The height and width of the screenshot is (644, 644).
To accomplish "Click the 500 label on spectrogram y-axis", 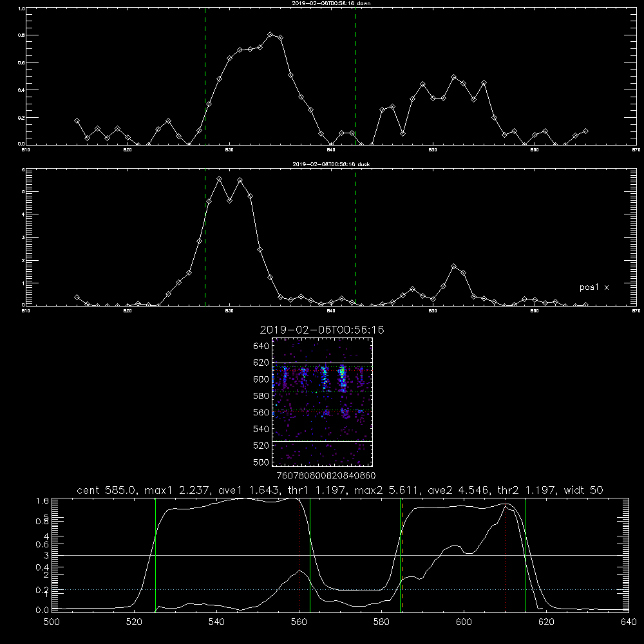I will coord(261,462).
